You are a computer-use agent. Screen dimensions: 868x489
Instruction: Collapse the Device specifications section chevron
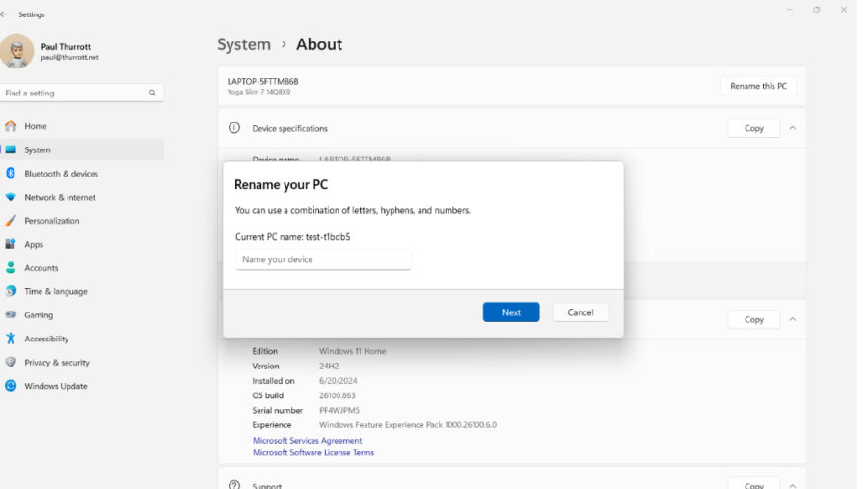pyautogui.click(x=792, y=128)
